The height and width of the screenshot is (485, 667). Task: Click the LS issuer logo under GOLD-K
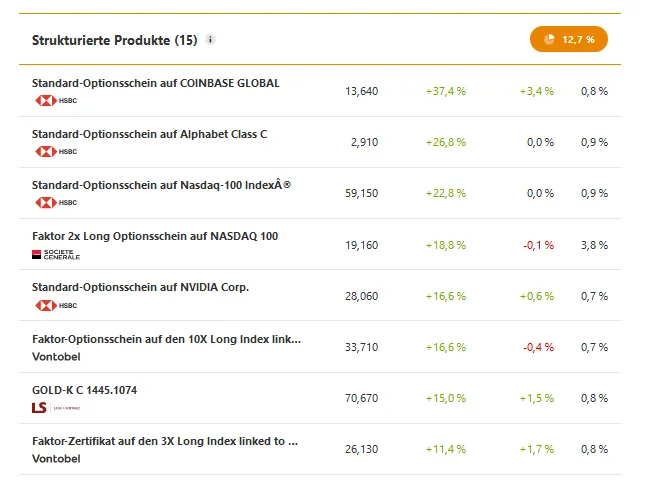coord(56,408)
